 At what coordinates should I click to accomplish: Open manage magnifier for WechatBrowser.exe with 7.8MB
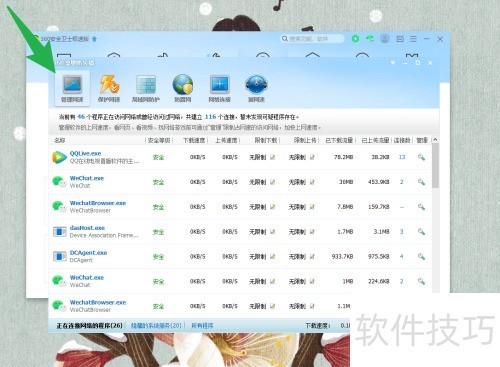pyautogui.click(x=421, y=207)
